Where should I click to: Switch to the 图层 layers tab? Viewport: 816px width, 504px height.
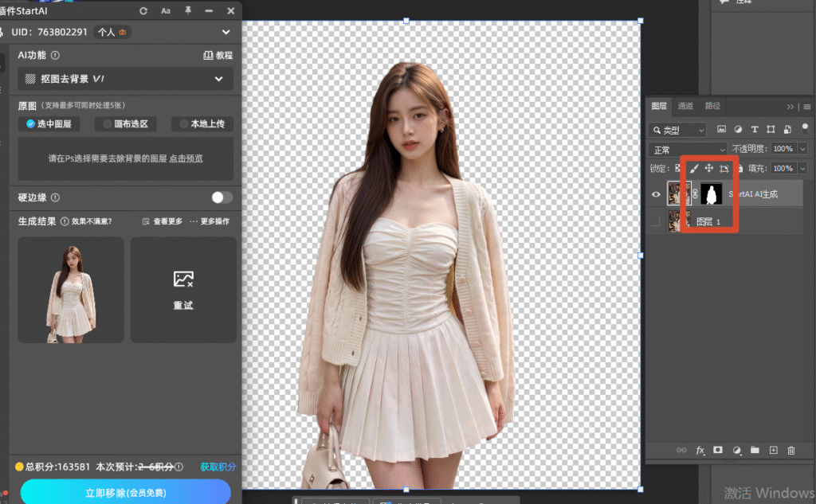pyautogui.click(x=659, y=106)
